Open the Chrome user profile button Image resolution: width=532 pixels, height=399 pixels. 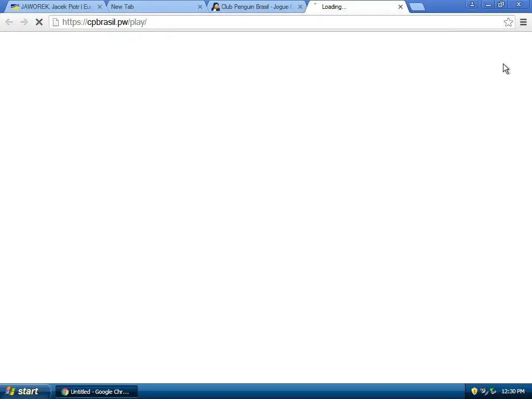click(x=472, y=5)
